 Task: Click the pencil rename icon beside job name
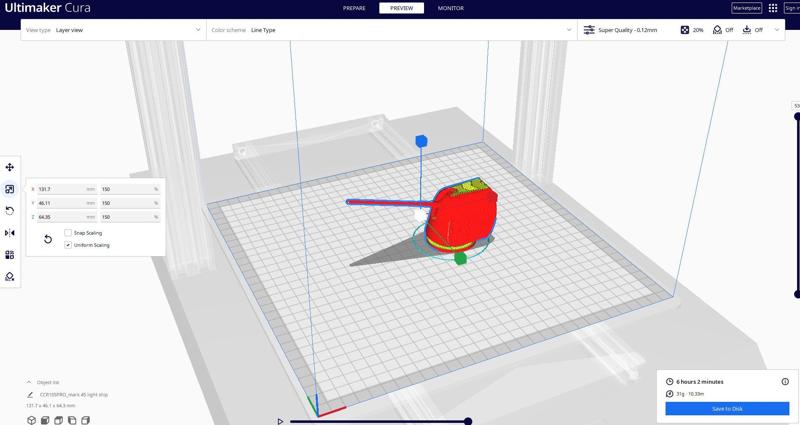point(30,394)
